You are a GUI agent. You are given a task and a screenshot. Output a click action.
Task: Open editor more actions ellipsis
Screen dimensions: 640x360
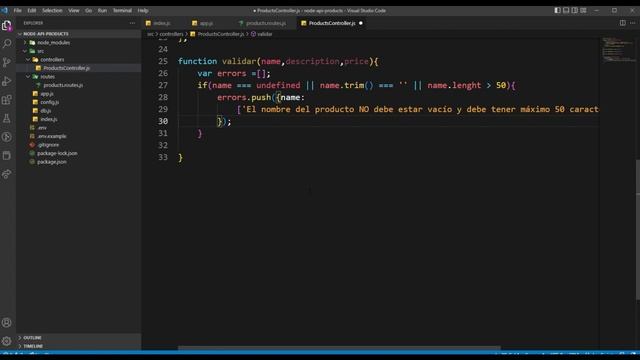[633, 23]
